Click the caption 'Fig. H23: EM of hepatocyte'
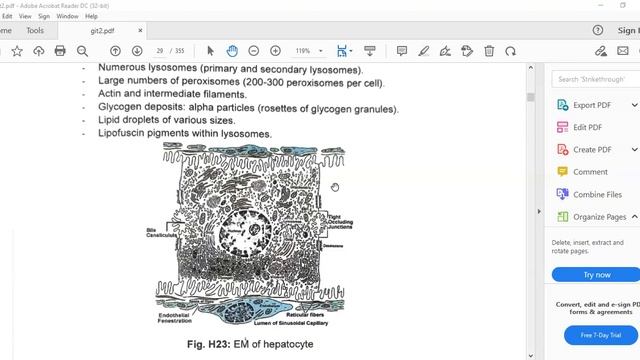 (x=250, y=344)
